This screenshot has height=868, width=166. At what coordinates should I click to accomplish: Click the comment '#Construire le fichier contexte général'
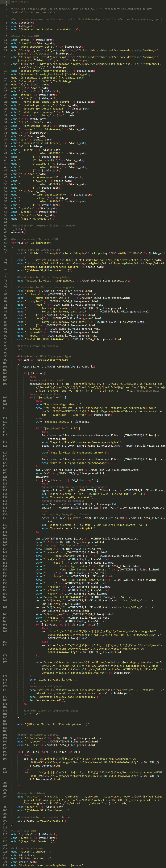(47, 287)
